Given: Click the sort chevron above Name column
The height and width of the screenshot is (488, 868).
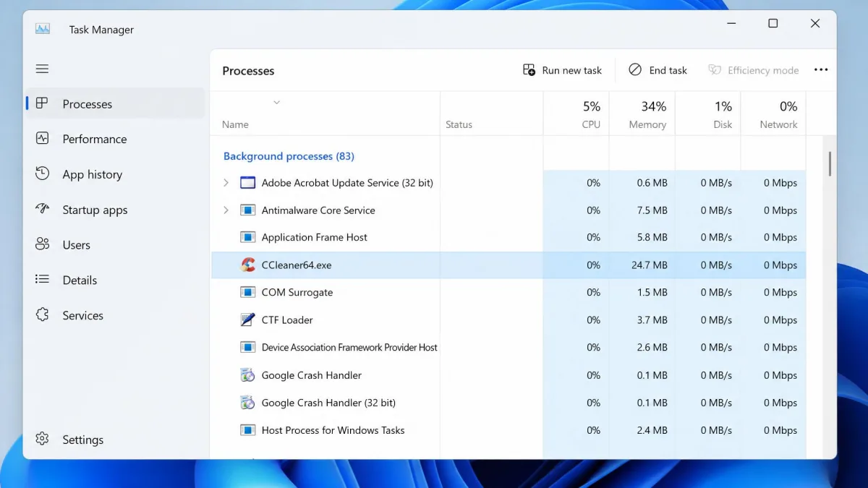Looking at the screenshot, I should [276, 103].
